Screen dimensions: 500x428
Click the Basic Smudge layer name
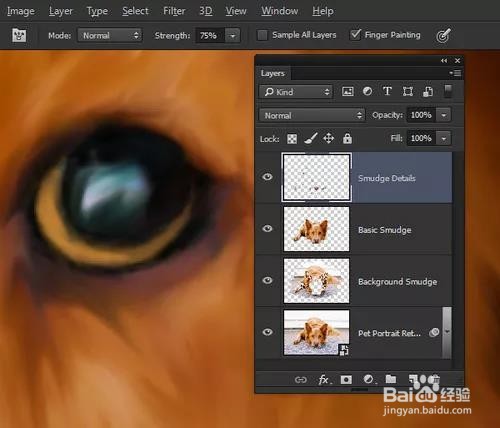[x=385, y=230]
